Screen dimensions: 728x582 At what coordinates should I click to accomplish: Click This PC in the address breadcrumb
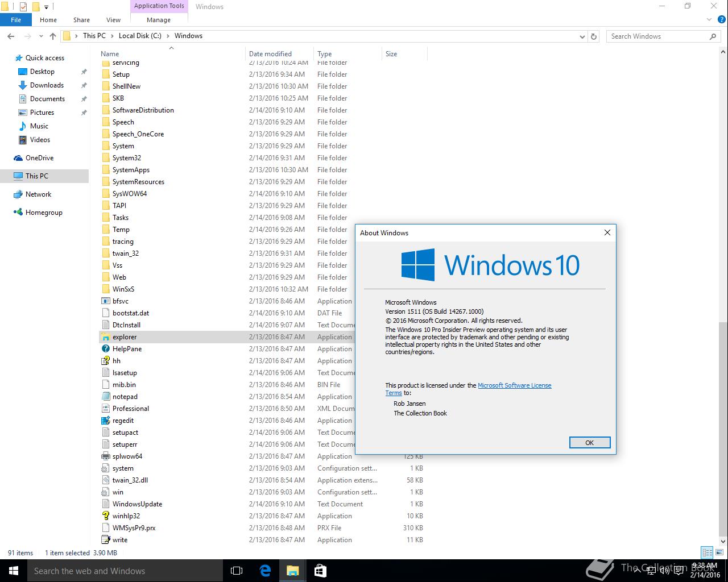click(x=94, y=36)
